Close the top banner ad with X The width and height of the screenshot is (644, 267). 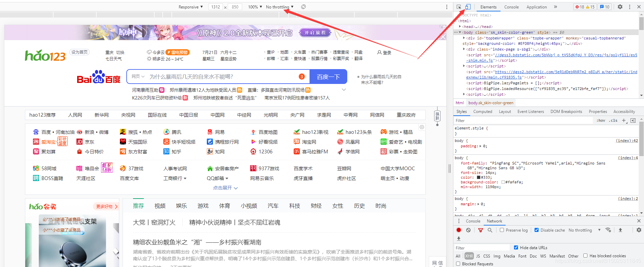coord(443,37)
